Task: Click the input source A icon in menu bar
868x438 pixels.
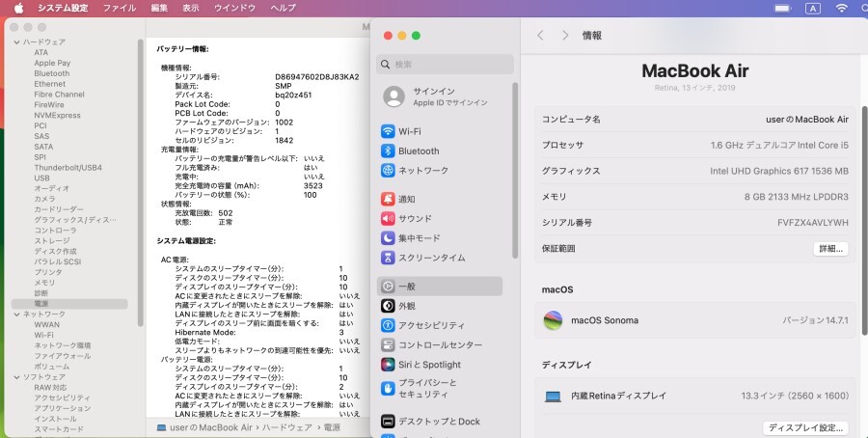Action: pos(813,8)
